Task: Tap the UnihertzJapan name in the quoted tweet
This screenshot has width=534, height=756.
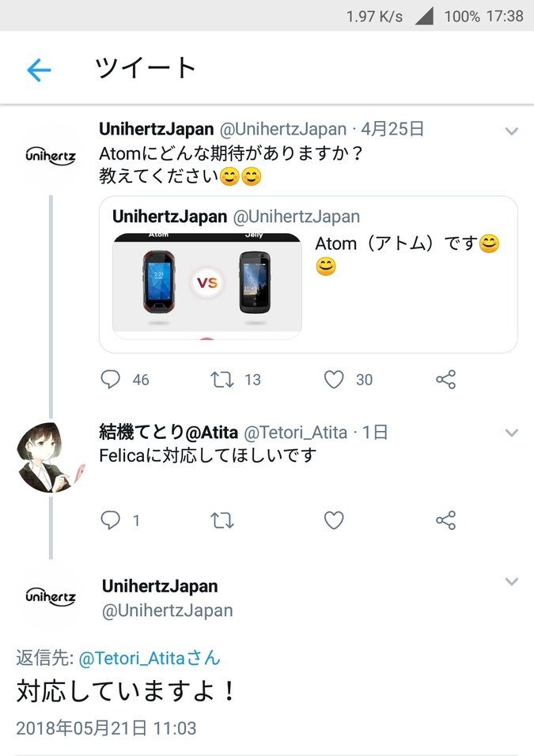Action: [169, 217]
